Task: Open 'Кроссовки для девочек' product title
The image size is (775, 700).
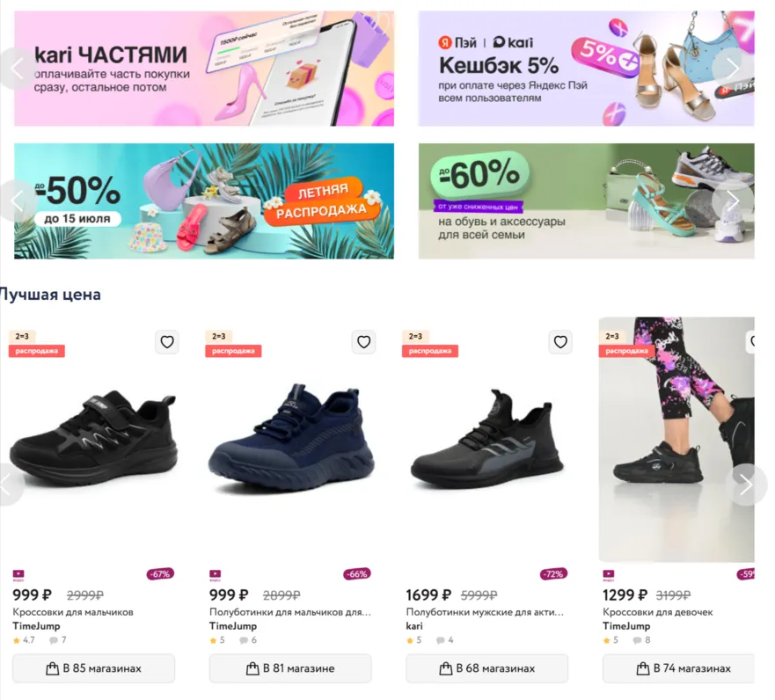Action: (x=658, y=612)
